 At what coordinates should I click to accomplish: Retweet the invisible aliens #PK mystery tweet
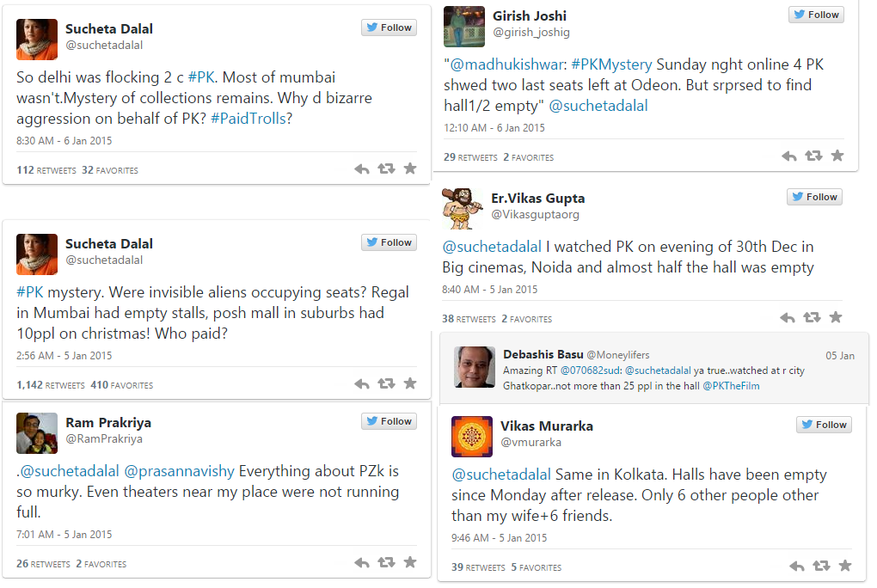[x=386, y=384]
